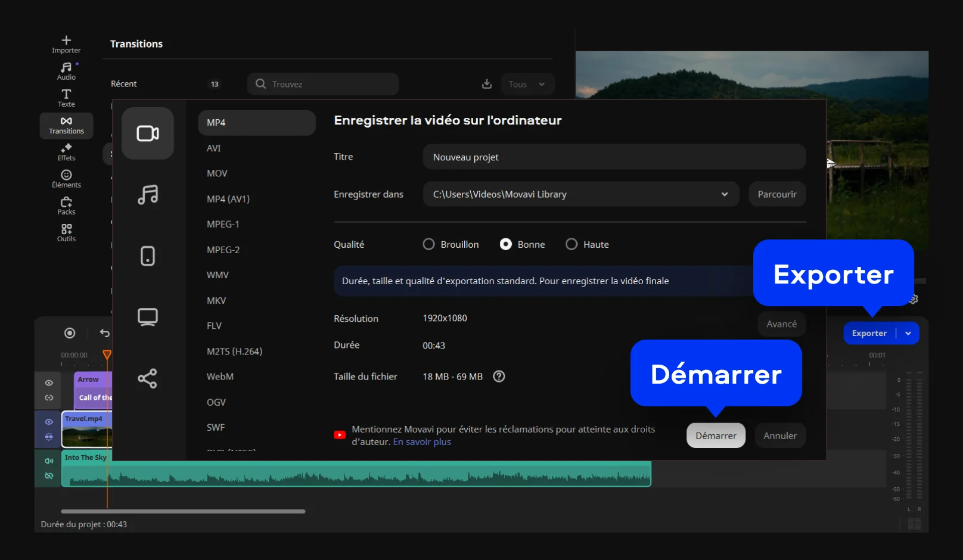Viewport: 963px width, 560px height.
Task: Open the Éléments sticker panel
Action: [x=66, y=179]
